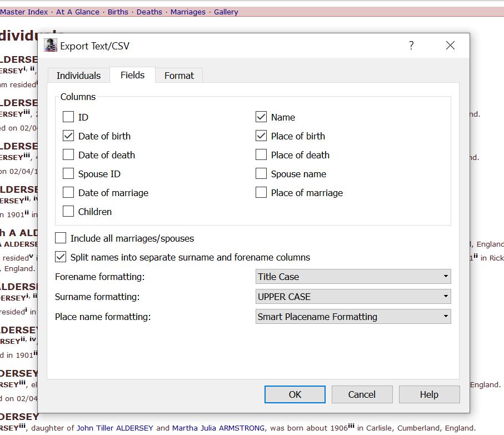Click the question mark help icon in title bar
This screenshot has width=504, height=435.
pyautogui.click(x=411, y=46)
